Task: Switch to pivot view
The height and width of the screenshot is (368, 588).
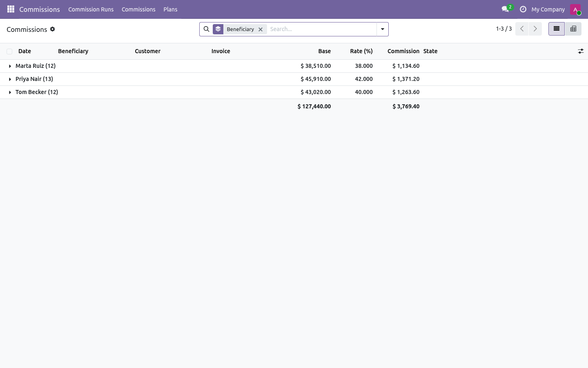Action: pyautogui.click(x=573, y=29)
